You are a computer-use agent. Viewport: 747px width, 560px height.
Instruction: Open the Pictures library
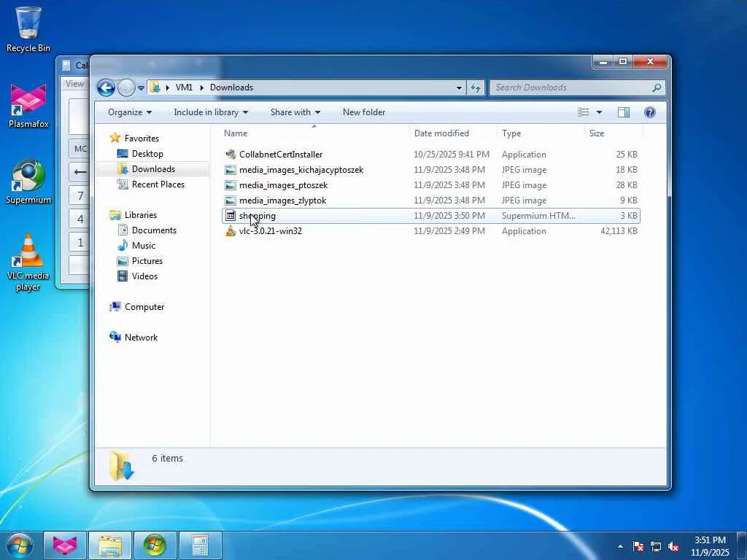(147, 261)
